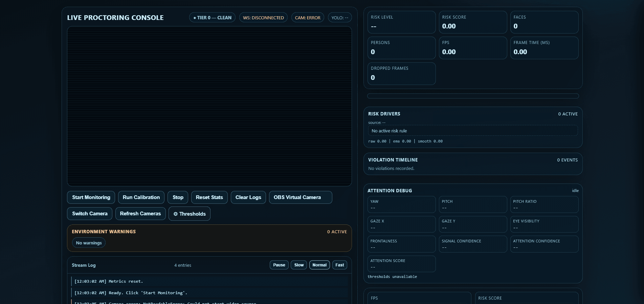Viewport: 644px width, 304px height.
Task: Open the OBS Virtual Camera selector
Action: tap(301, 197)
